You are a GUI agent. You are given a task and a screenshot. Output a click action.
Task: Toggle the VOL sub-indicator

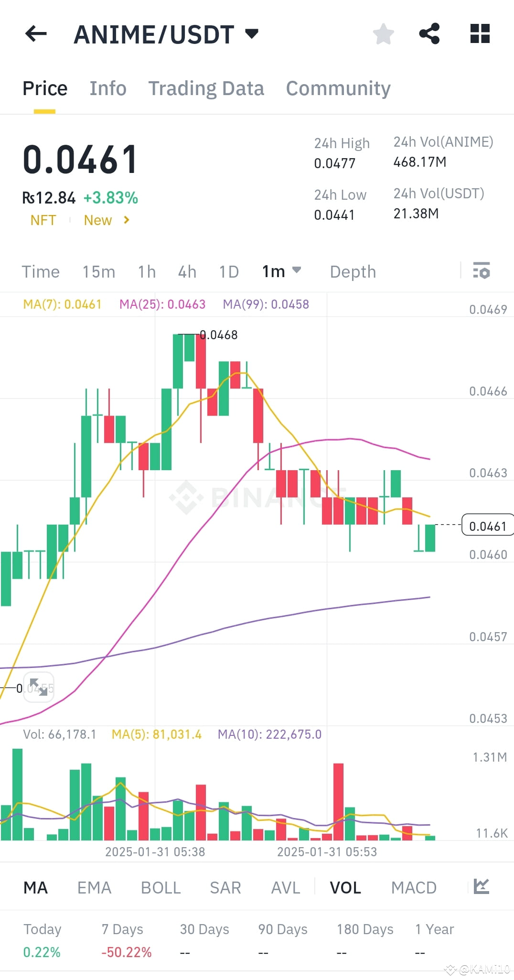tap(345, 887)
